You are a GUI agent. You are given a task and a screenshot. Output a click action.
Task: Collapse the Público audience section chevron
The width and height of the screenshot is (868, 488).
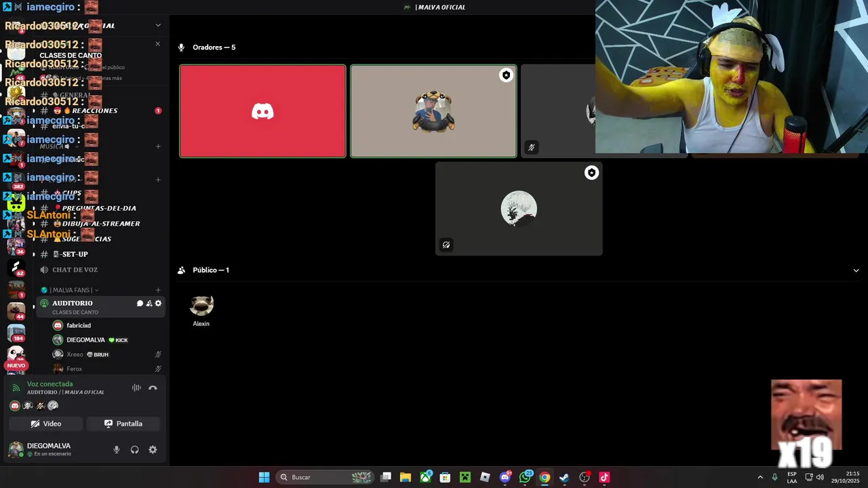click(856, 270)
